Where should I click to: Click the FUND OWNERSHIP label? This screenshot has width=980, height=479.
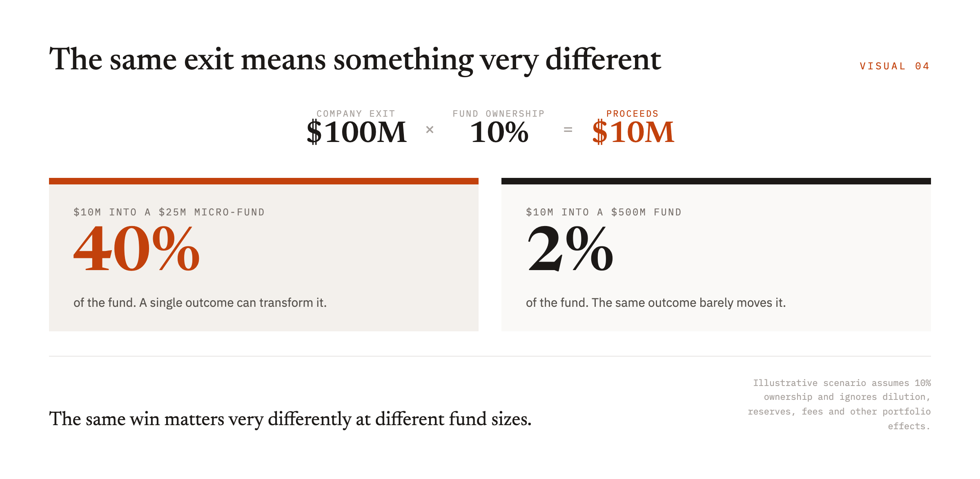pyautogui.click(x=499, y=113)
